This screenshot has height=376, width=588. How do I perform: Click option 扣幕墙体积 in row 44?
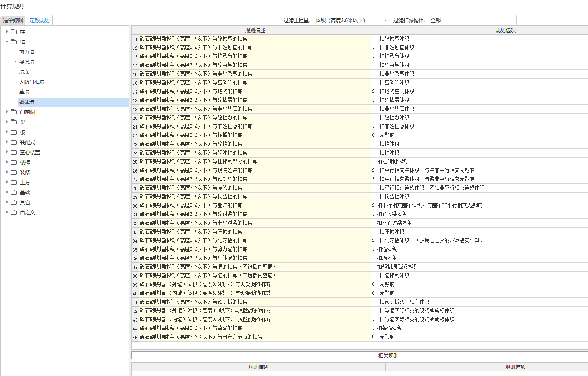point(389,328)
